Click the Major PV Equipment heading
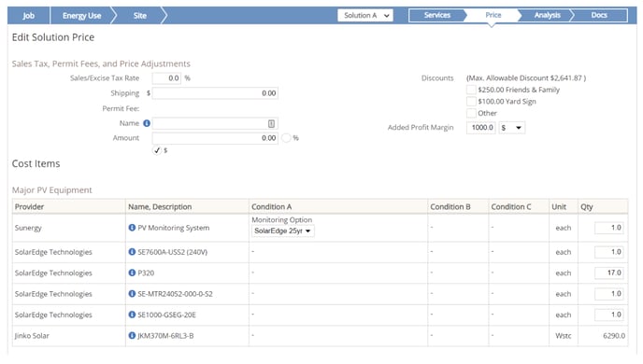Screen dimensions: 643x364 52,190
